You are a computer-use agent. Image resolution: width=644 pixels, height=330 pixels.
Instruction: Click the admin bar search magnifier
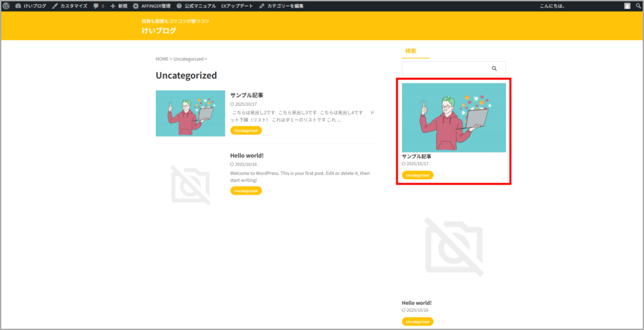[638, 6]
